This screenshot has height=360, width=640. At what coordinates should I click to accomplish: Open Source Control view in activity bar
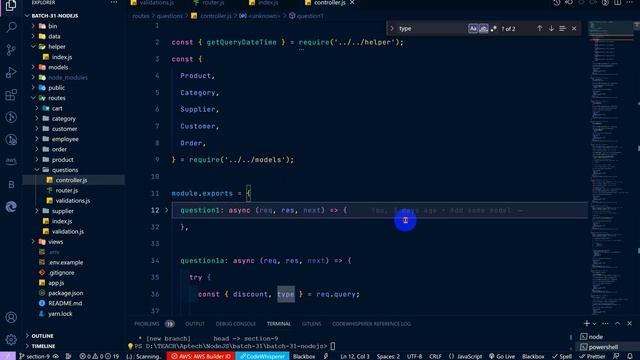click(x=11, y=50)
